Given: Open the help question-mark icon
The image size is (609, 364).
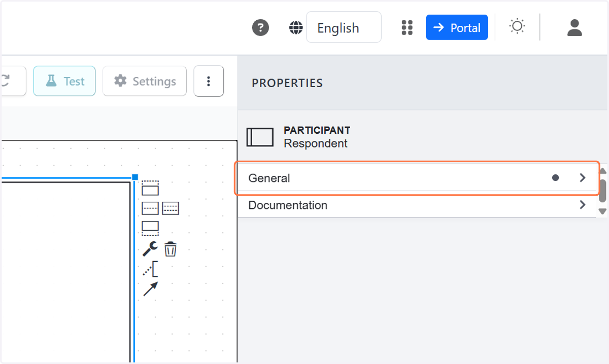Looking at the screenshot, I should pyautogui.click(x=260, y=27).
